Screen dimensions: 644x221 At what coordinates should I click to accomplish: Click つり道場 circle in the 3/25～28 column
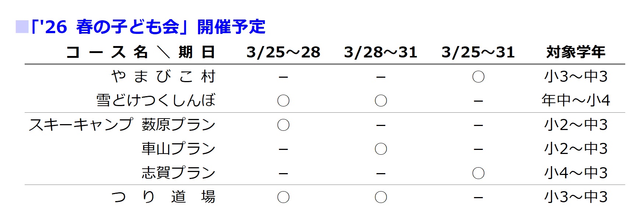pos(283,197)
